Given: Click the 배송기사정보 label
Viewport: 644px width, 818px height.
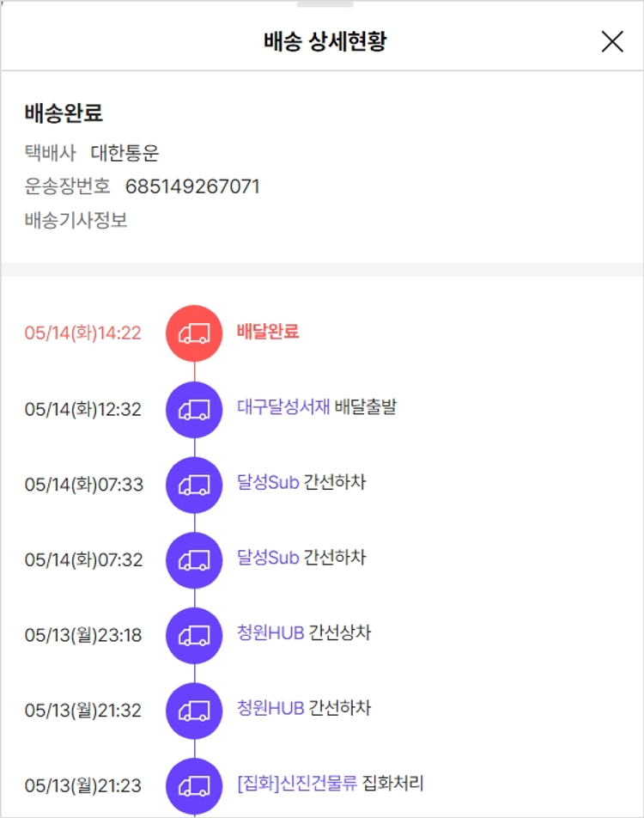Looking at the screenshot, I should click(x=76, y=220).
